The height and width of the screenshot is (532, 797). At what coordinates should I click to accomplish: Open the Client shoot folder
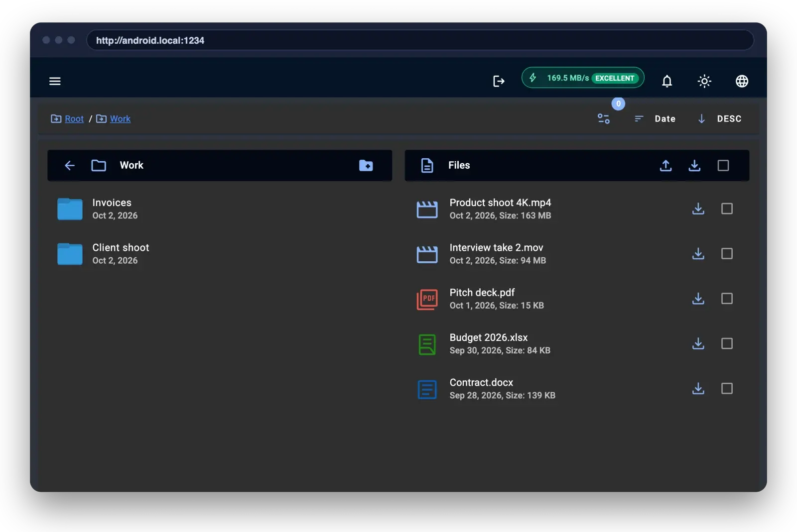tap(220, 254)
